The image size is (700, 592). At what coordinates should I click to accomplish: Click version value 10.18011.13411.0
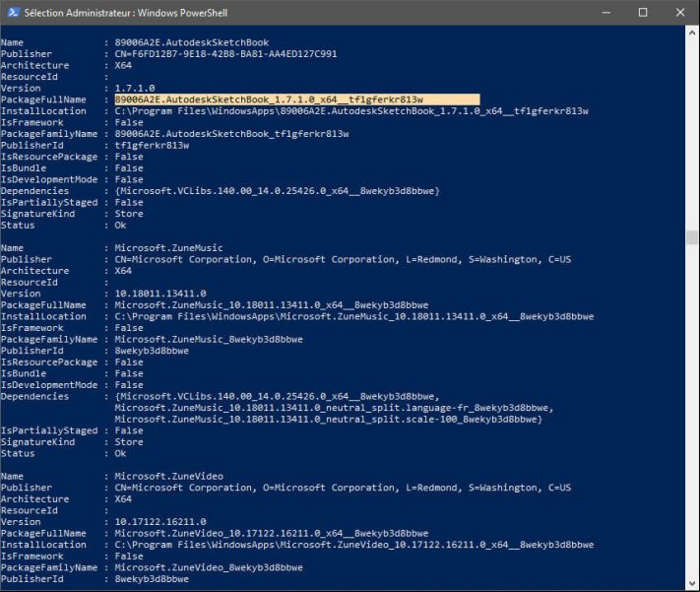(x=160, y=294)
